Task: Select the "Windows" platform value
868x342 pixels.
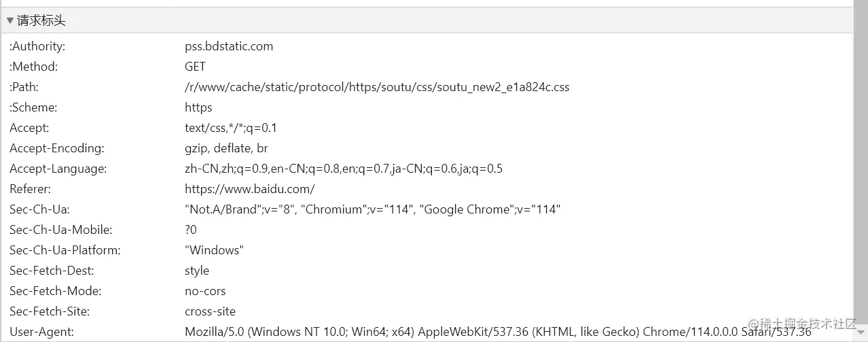Action: 214,250
